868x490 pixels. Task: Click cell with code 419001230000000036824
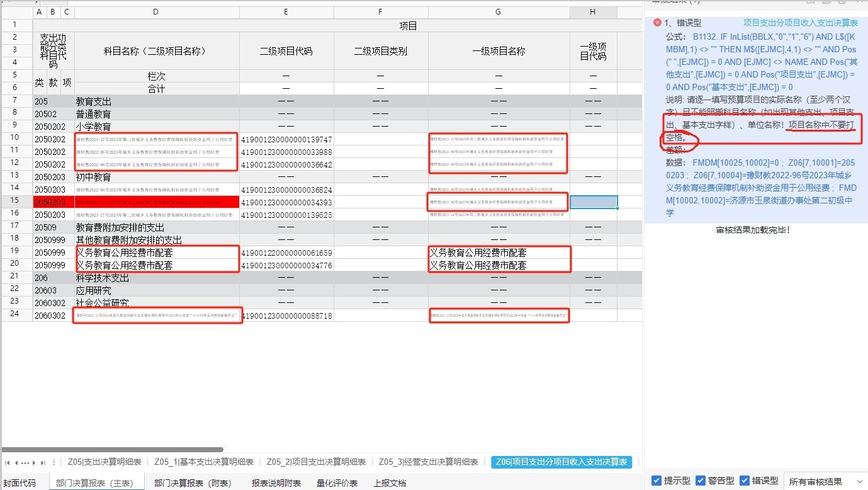(x=286, y=189)
